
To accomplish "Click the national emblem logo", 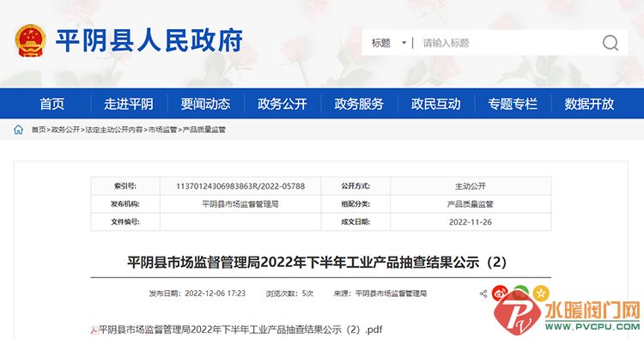I will click(30, 40).
